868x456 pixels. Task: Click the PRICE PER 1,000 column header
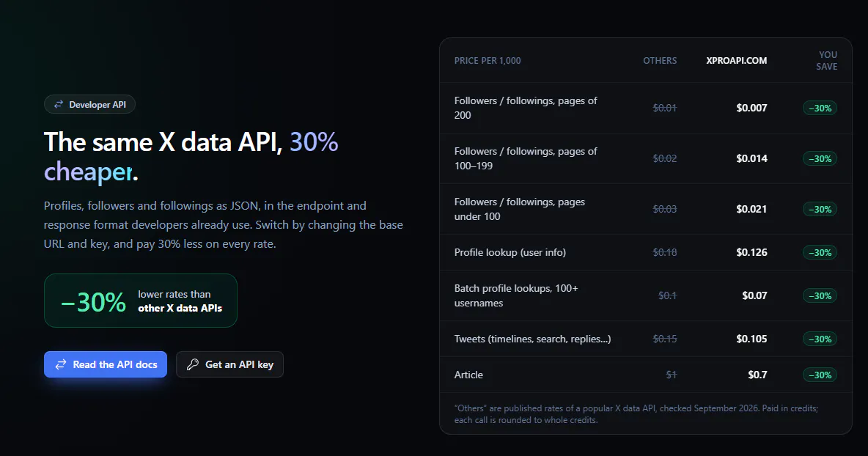point(488,61)
